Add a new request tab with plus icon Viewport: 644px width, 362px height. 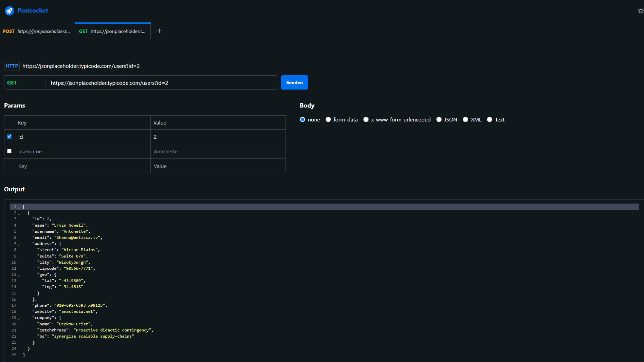pos(160,31)
